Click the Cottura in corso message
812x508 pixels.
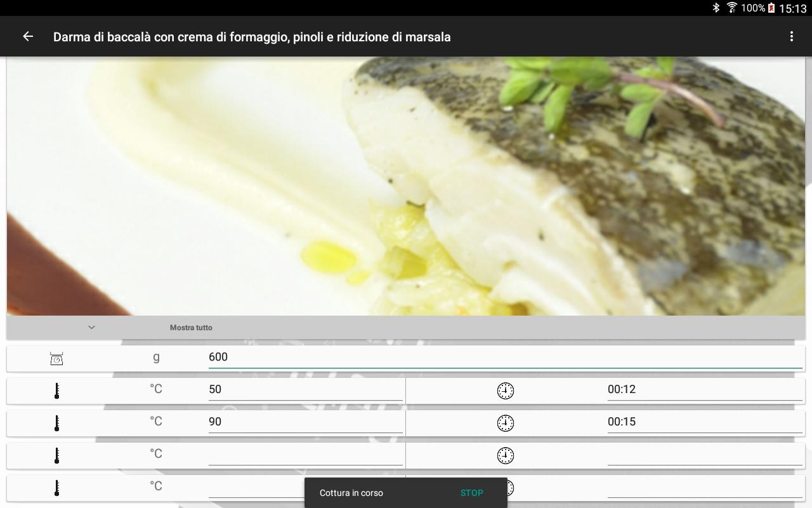(351, 493)
